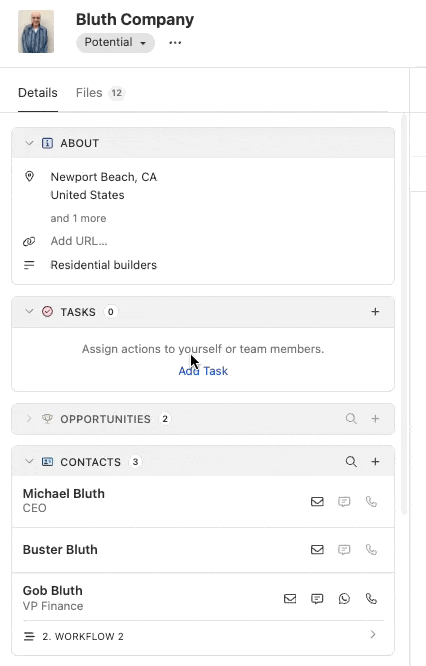Image resolution: width=426 pixels, height=666 pixels.
Task: Open the Bluth Company profile photo
Action: tap(36, 31)
